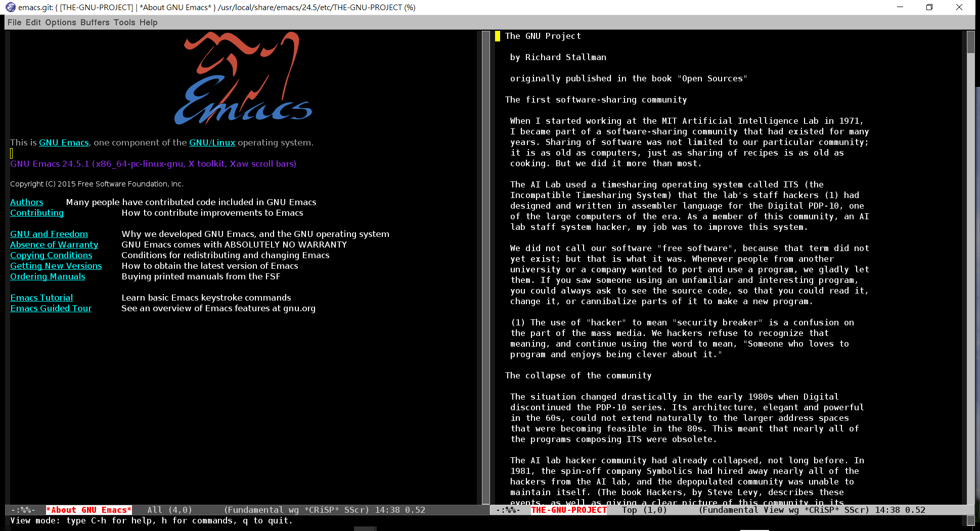
Task: Follow the GNU Emacs link
Action: (64, 142)
